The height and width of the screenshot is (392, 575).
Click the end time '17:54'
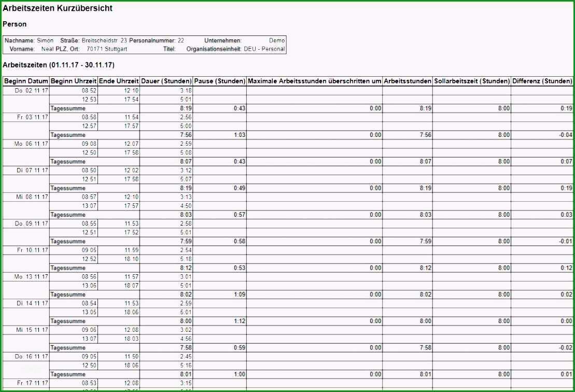point(131,100)
